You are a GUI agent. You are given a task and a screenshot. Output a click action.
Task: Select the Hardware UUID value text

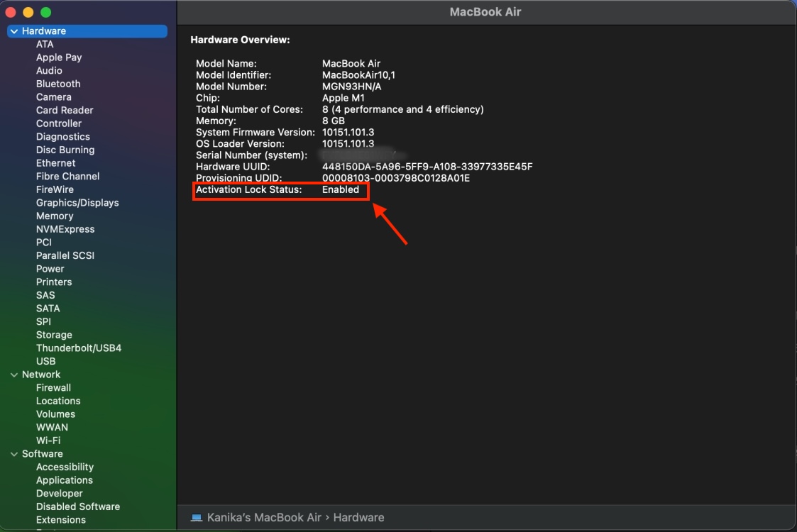pyautogui.click(x=427, y=167)
